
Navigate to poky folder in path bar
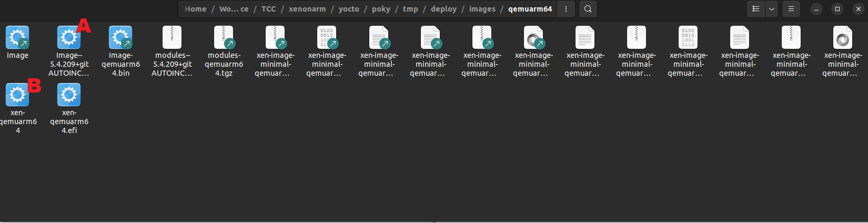(x=381, y=9)
